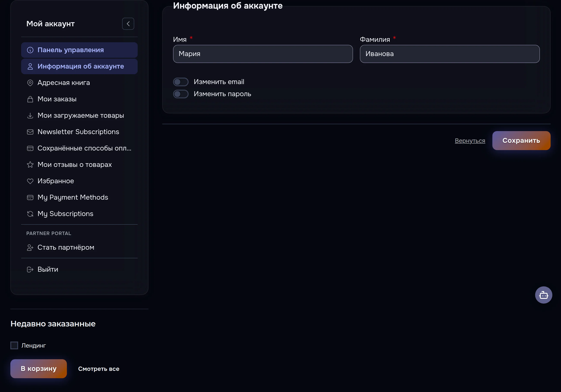
Task: Check the Лендинг checkbox
Action: [x=14, y=345]
